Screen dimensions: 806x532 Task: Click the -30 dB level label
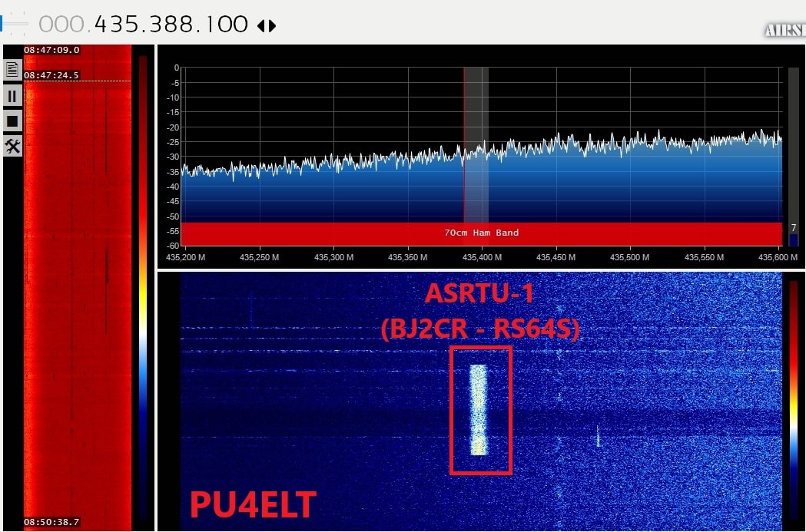(x=174, y=157)
